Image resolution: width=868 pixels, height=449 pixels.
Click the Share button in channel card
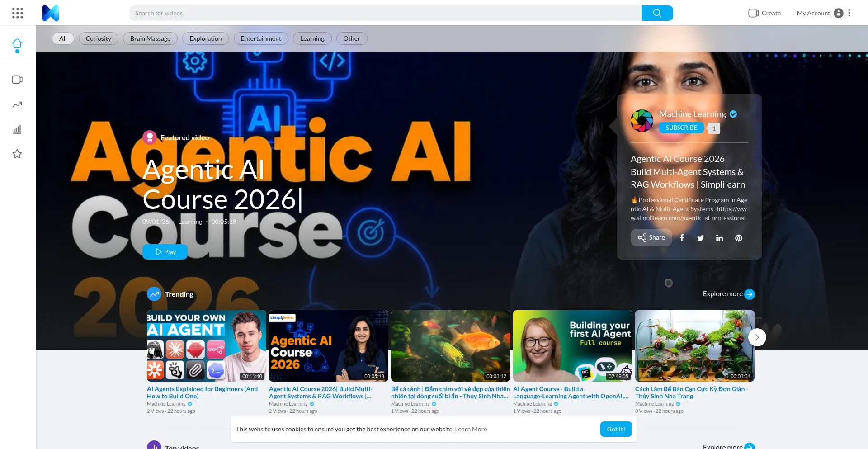(651, 237)
